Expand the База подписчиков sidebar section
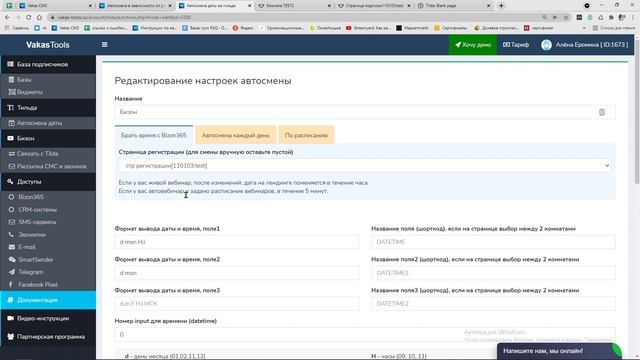Screen dimensions: 640x360 [48, 64]
